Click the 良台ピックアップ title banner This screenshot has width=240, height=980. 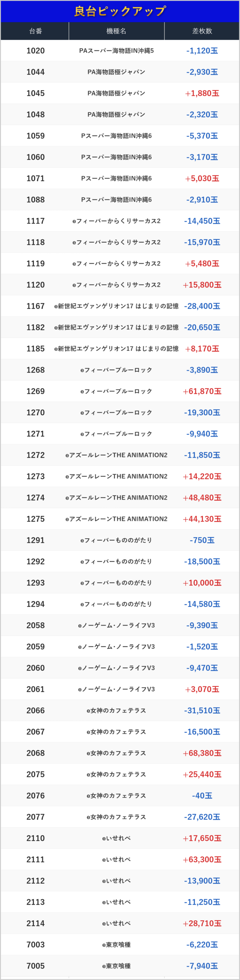120,11
